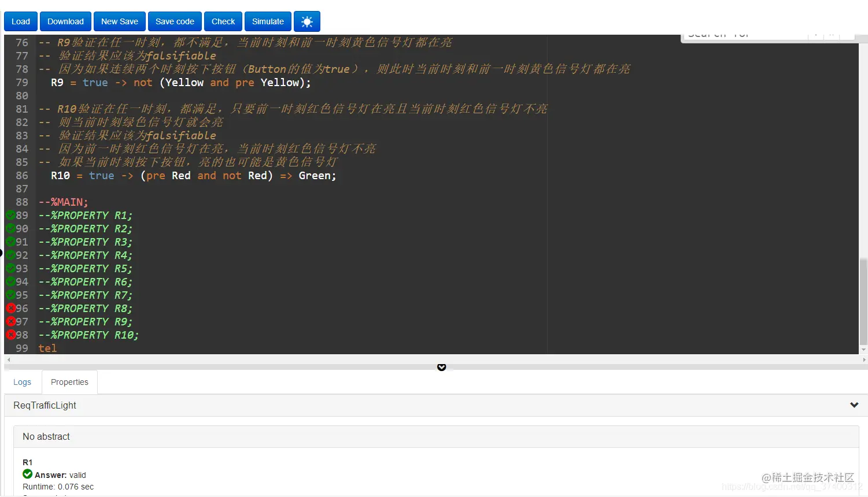Image resolution: width=868 pixels, height=497 pixels.
Task: Collapse editor using the divider arrow icon
Action: (442, 368)
